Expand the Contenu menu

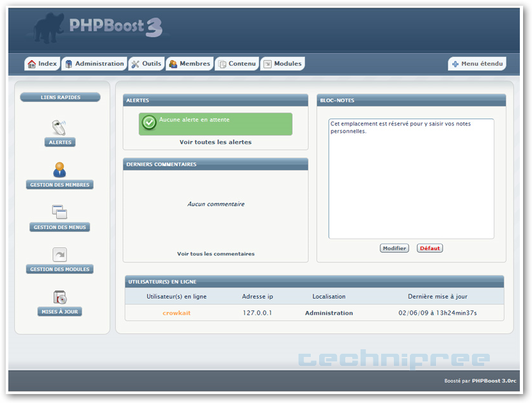pos(237,64)
